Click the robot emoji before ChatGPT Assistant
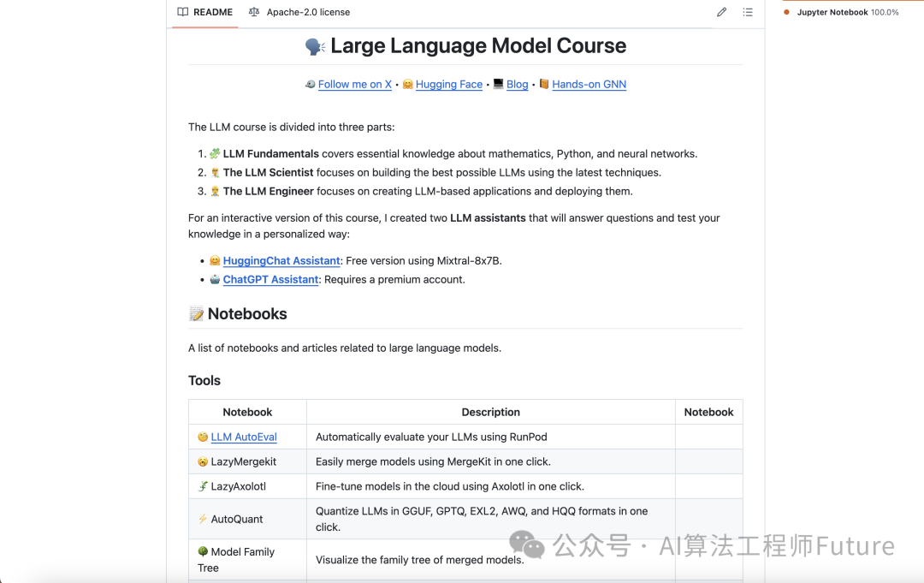Screen dimensions: 924x583 pos(215,279)
